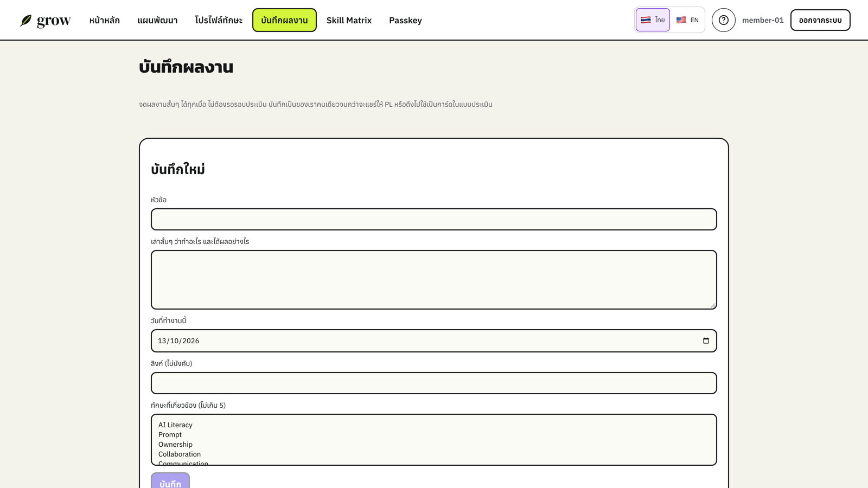Switch language to ไทย
868x488 pixels.
click(x=653, y=20)
